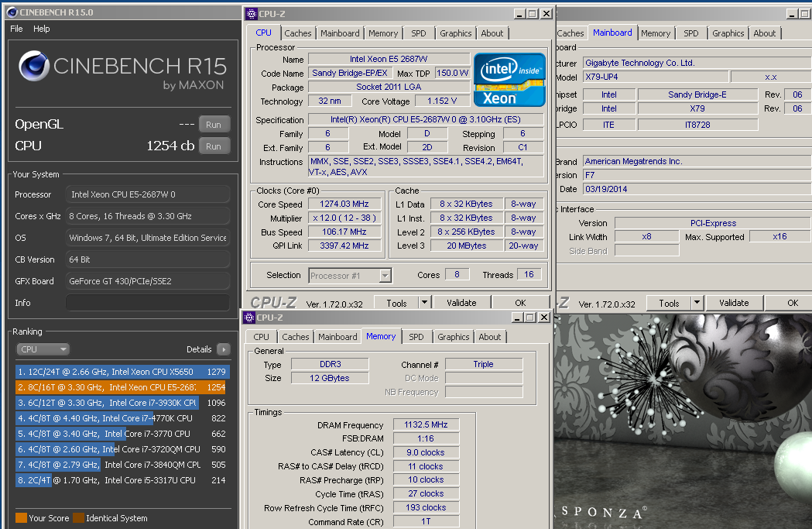Switch to SPD tab in top CPU-Z window
This screenshot has height=529, width=812.
419,33
